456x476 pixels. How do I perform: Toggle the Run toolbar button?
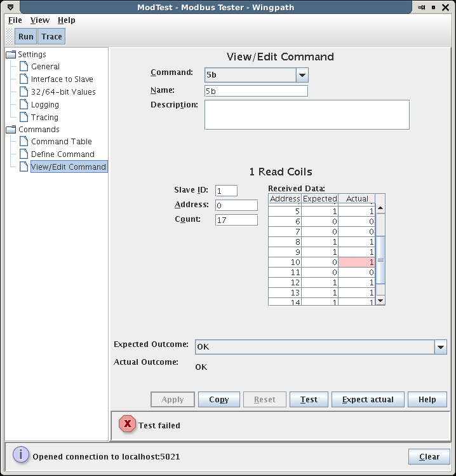point(26,36)
